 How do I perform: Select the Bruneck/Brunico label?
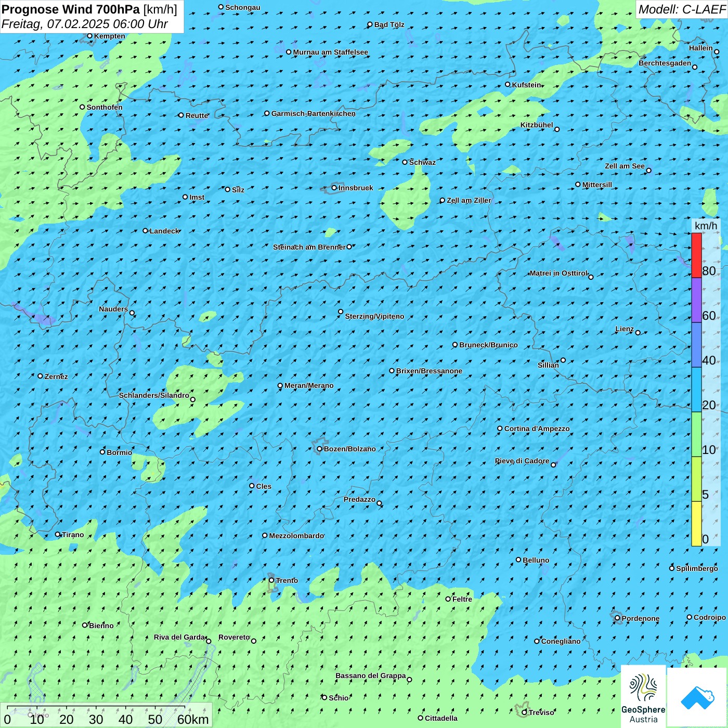(x=488, y=345)
